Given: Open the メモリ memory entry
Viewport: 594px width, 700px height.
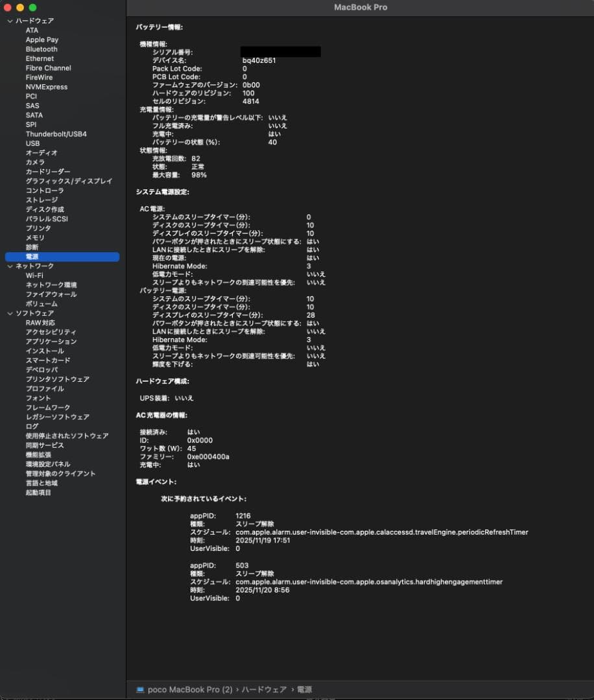Looking at the screenshot, I should 35,238.
